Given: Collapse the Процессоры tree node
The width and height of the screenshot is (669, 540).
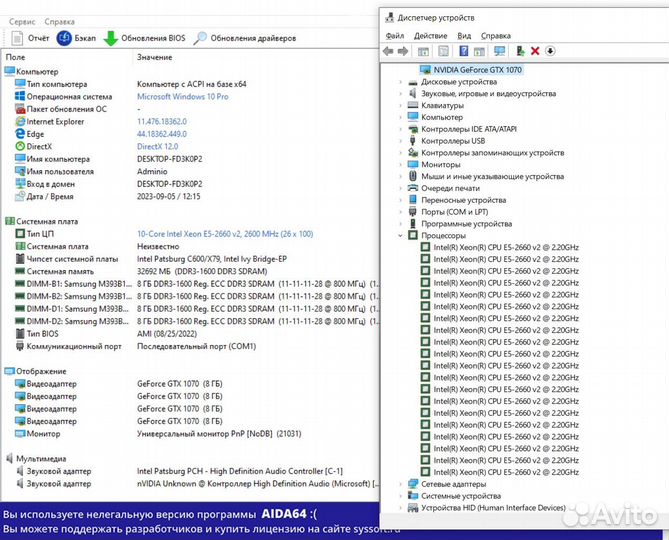Looking at the screenshot, I should pos(400,235).
